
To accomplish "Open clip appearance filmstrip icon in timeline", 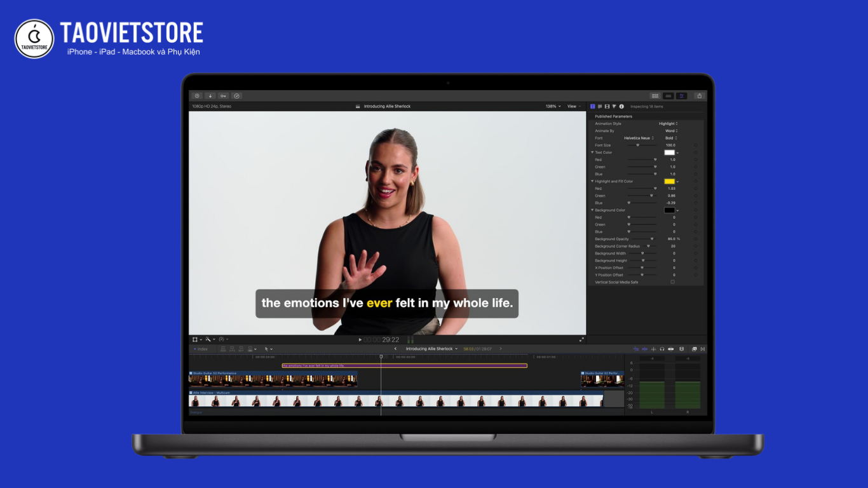I will click(x=681, y=349).
